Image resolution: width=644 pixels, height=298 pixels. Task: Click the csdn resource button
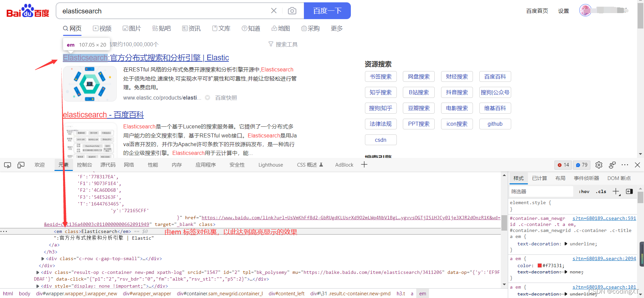[381, 140]
